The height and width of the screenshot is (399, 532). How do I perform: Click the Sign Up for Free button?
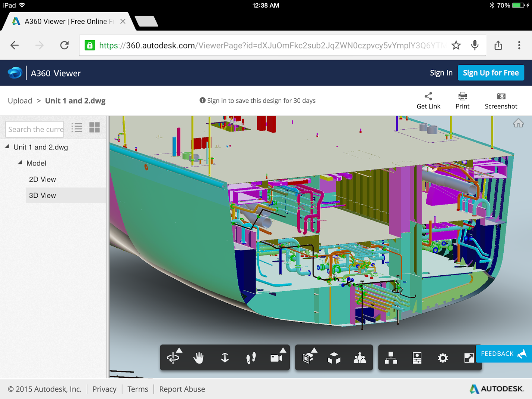coord(491,73)
